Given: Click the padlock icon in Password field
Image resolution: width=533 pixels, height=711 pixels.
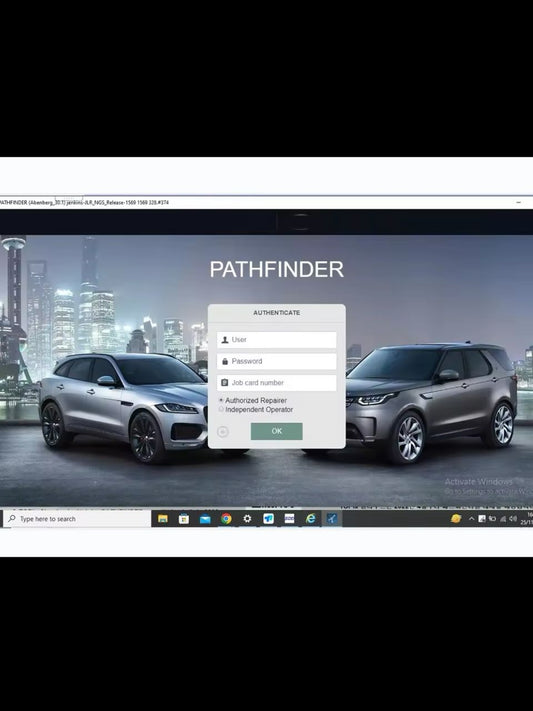Looking at the screenshot, I should coord(225,361).
